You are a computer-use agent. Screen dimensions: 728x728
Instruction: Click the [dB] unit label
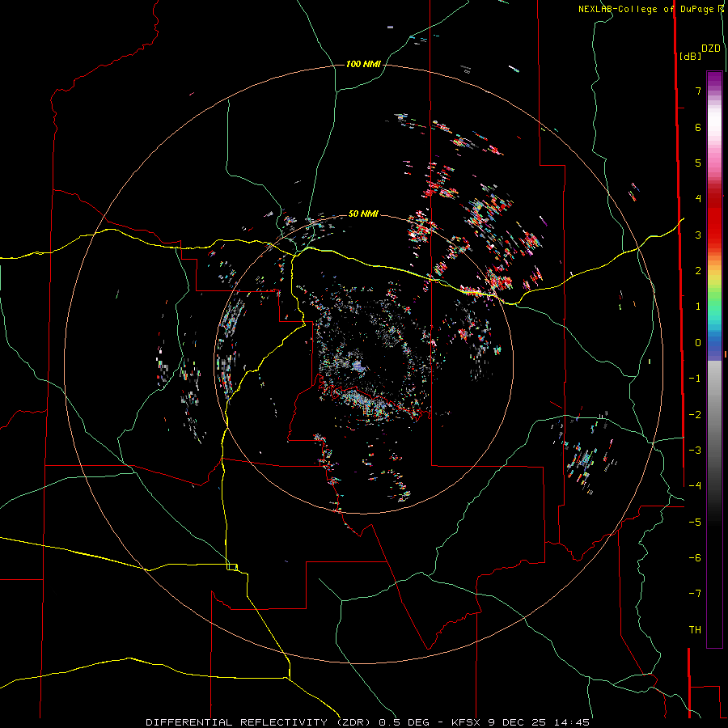tap(691, 56)
